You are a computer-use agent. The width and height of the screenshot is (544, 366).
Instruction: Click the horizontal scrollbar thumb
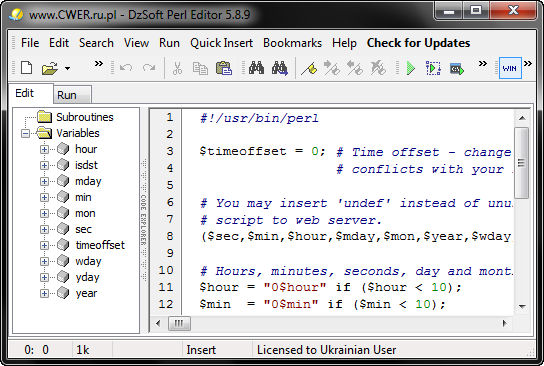[x=179, y=323]
